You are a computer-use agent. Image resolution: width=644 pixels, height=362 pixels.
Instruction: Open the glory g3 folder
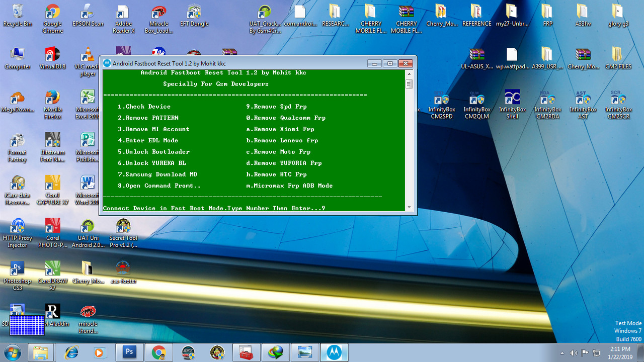(x=618, y=16)
